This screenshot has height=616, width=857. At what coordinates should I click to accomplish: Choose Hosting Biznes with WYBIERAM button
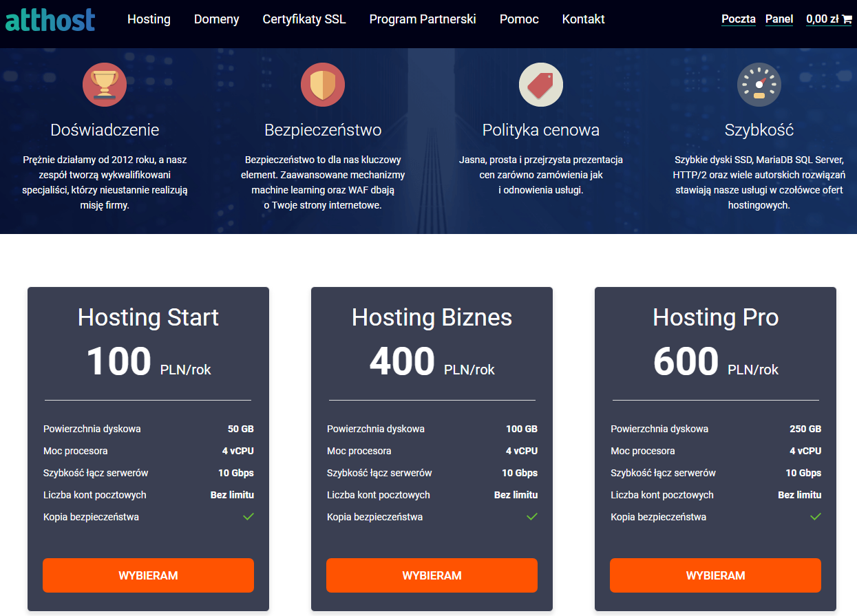point(432,575)
